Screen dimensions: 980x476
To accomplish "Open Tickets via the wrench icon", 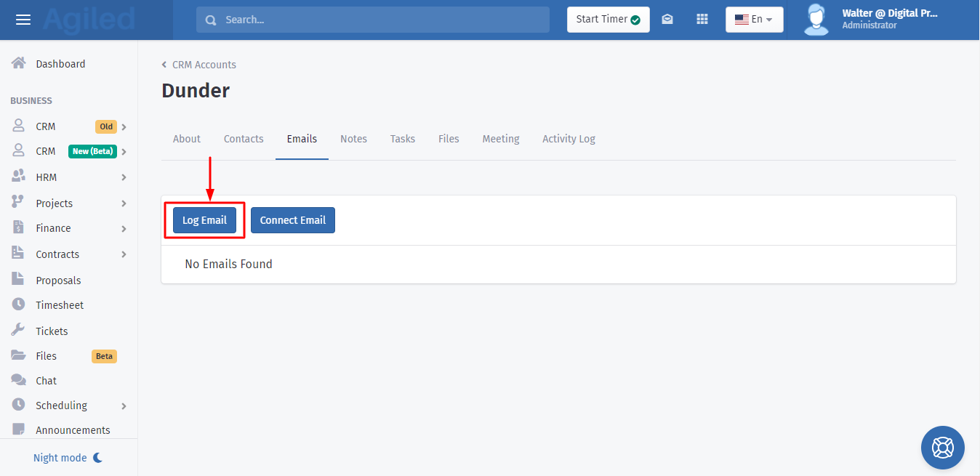I will pyautogui.click(x=19, y=331).
